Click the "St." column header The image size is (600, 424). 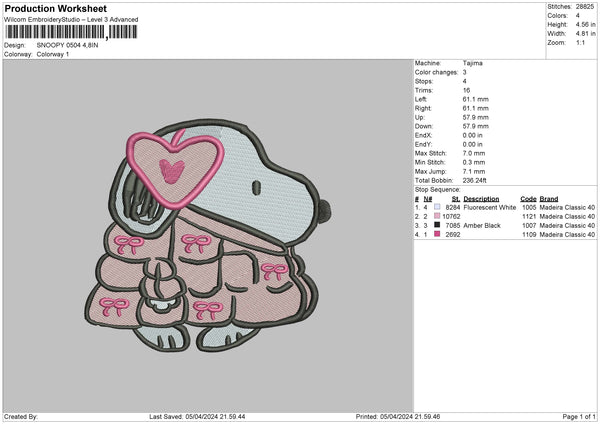click(456, 199)
